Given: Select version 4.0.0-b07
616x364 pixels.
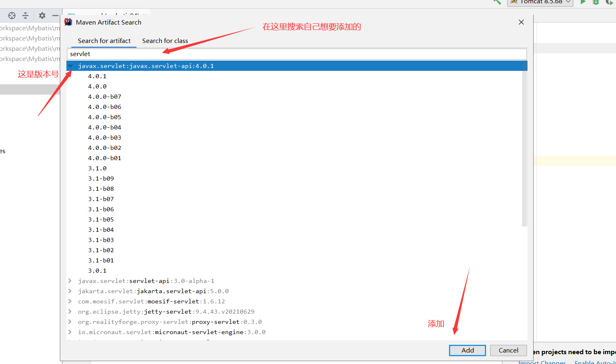Looking at the screenshot, I should (x=105, y=97).
